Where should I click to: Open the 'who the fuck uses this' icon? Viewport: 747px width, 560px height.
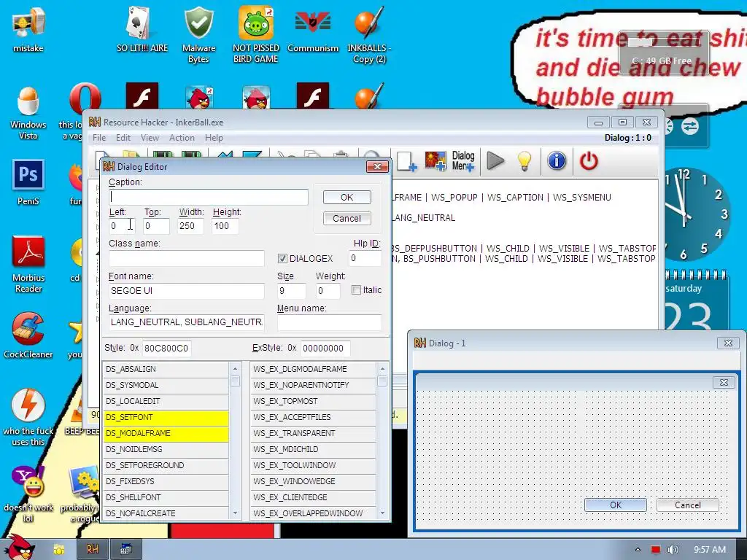pyautogui.click(x=28, y=417)
